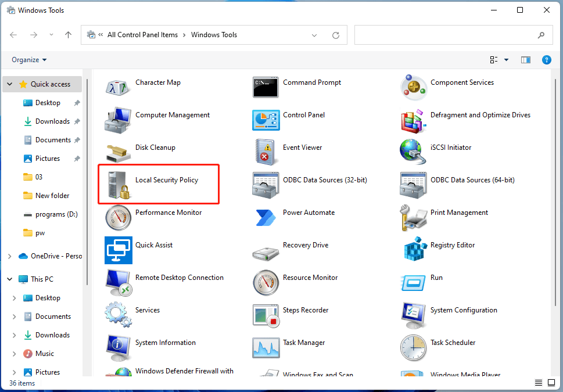This screenshot has width=563, height=392.
Task: Select pinned Pictures in Quick access
Action: (x=48, y=159)
